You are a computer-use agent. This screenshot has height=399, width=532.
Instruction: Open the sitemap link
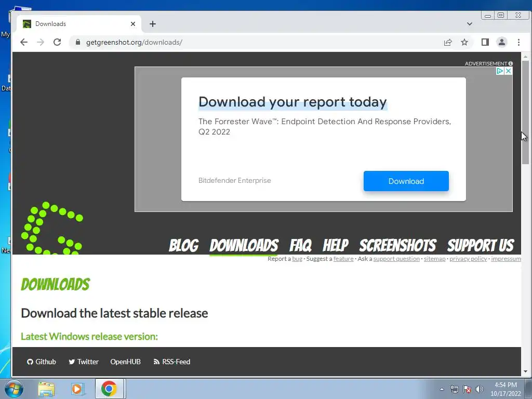tap(434, 259)
